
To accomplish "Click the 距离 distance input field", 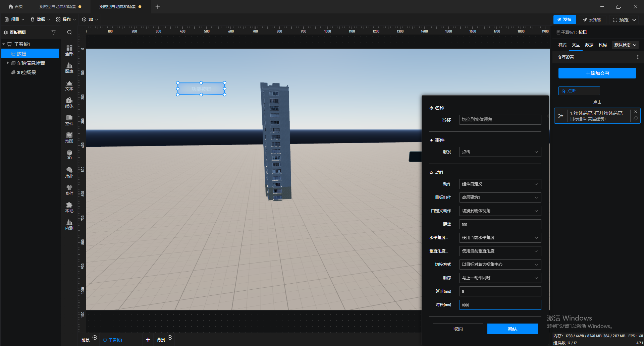I will click(500, 224).
